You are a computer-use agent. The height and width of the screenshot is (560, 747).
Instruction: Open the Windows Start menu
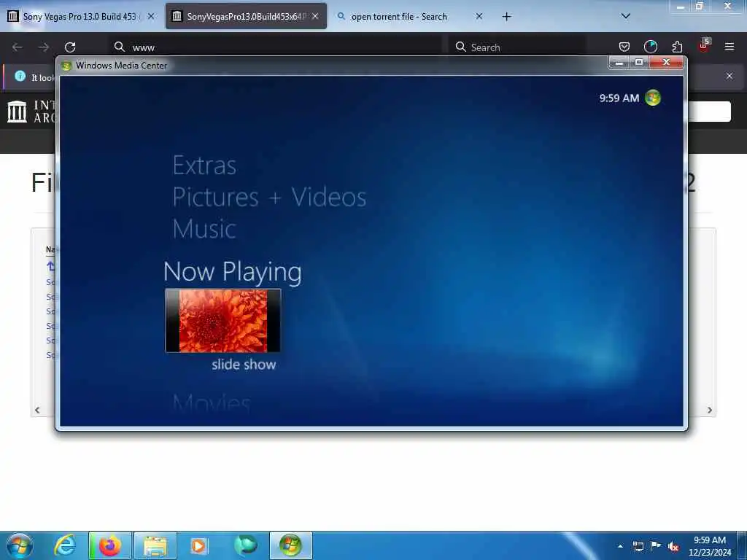click(19, 545)
